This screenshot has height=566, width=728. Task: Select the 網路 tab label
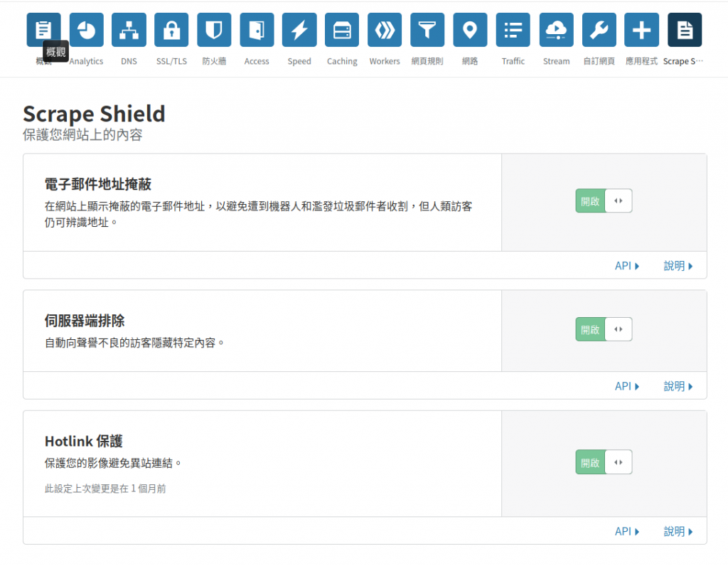click(470, 61)
